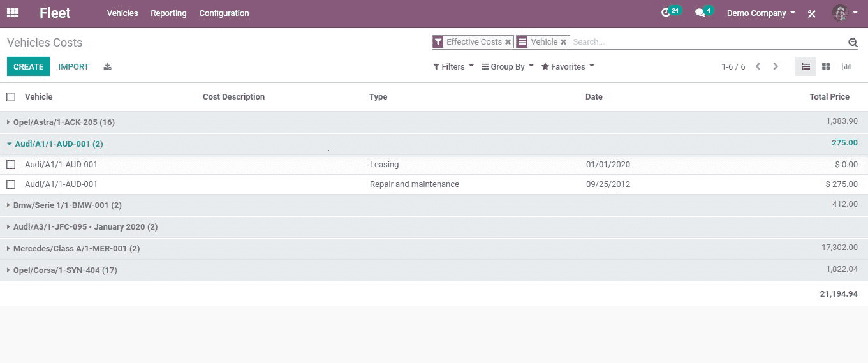
Task: Sort by Type column header
Action: tap(378, 97)
